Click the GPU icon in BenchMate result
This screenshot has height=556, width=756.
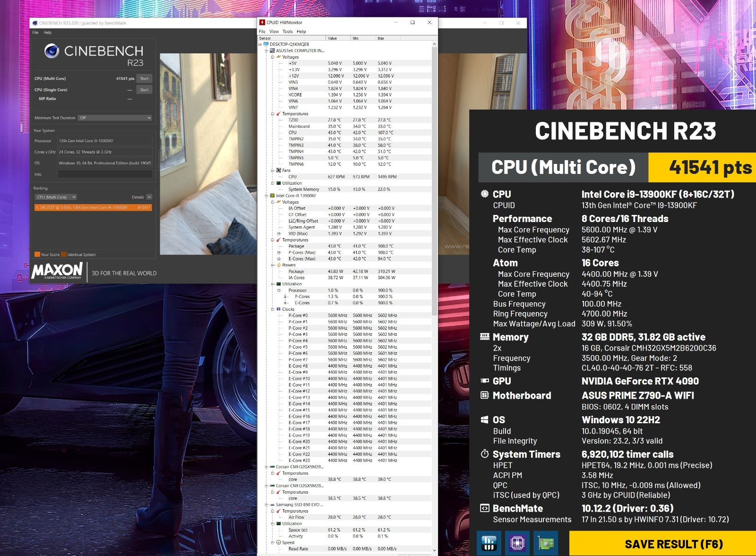coord(484,381)
